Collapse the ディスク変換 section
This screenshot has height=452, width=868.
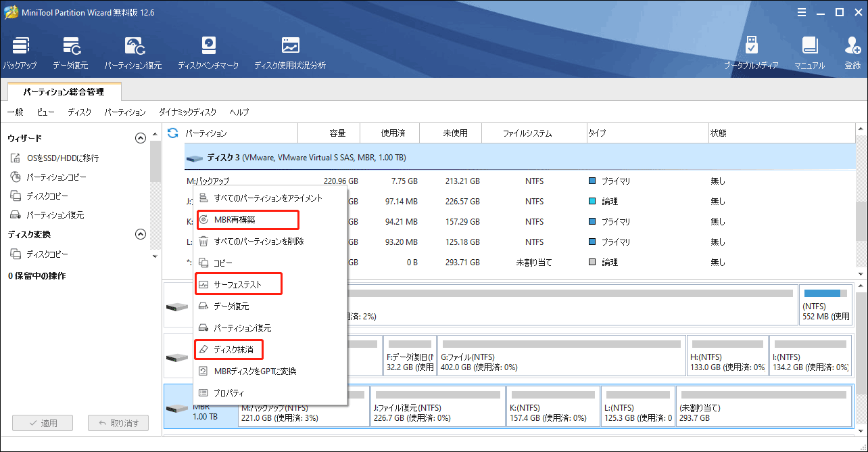pyautogui.click(x=141, y=233)
